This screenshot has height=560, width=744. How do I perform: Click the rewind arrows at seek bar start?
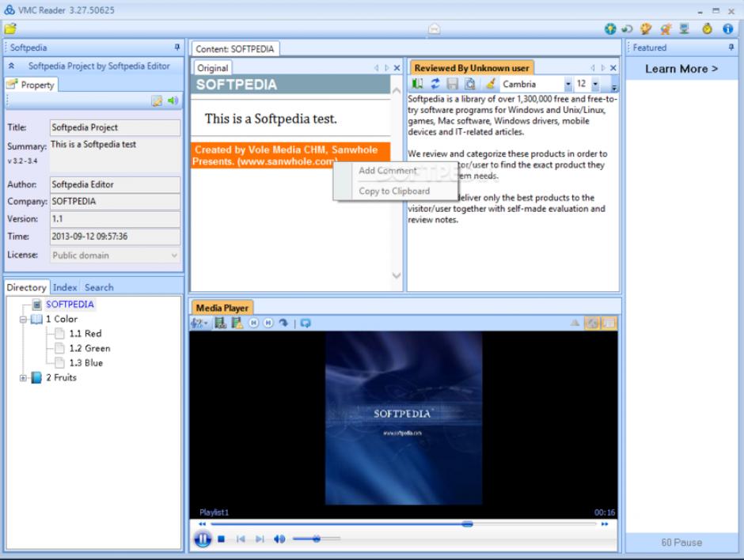203,524
